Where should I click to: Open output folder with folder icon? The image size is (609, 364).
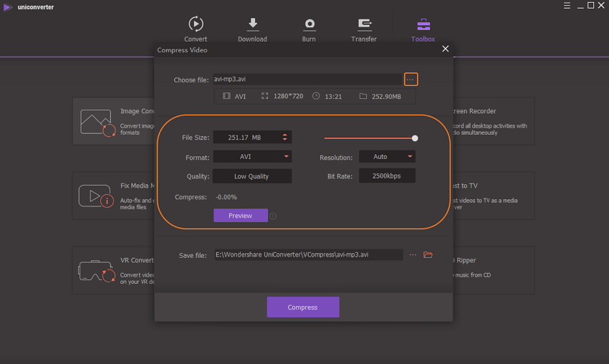pos(428,255)
